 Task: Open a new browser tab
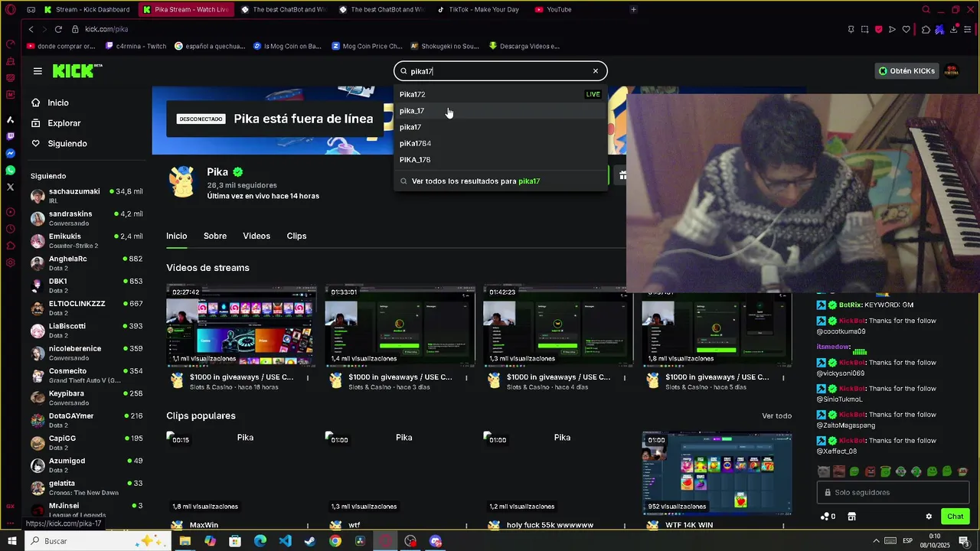(633, 9)
